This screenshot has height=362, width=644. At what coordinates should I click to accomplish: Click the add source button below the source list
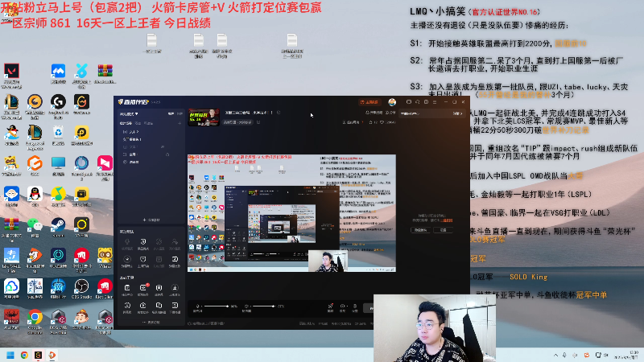151,220
